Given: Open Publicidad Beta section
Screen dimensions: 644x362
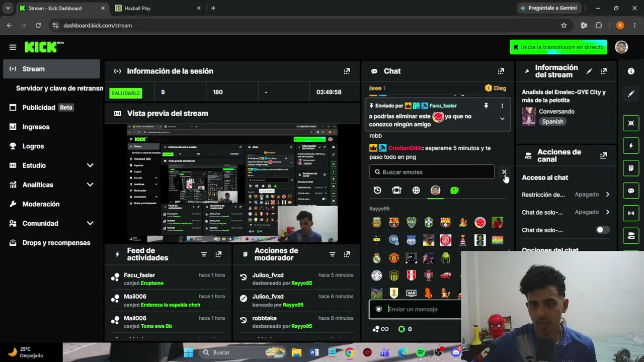Looking at the screenshot, I should pos(51,108).
